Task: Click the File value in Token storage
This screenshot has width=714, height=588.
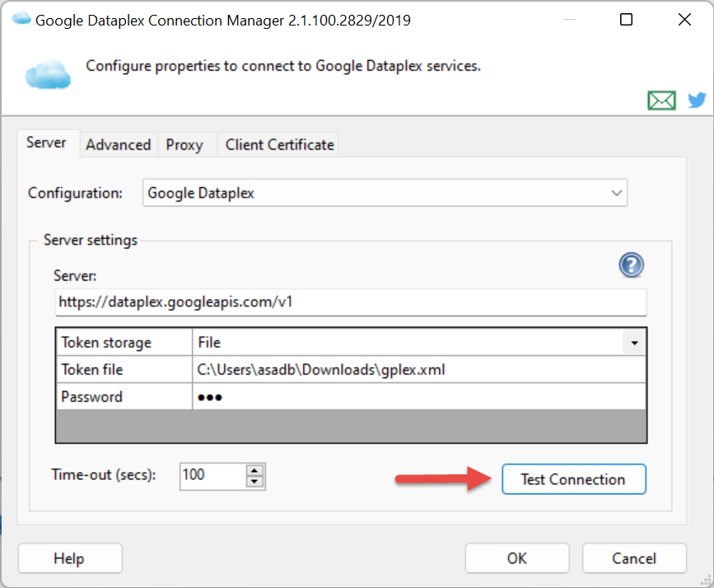Action: coord(408,343)
